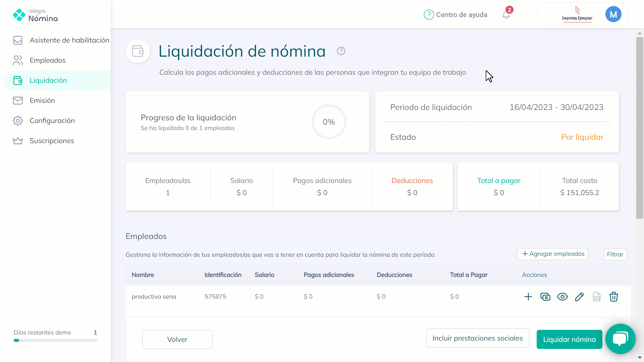
Task: Open Configuración from the sidebar
Action: pyautogui.click(x=52, y=121)
